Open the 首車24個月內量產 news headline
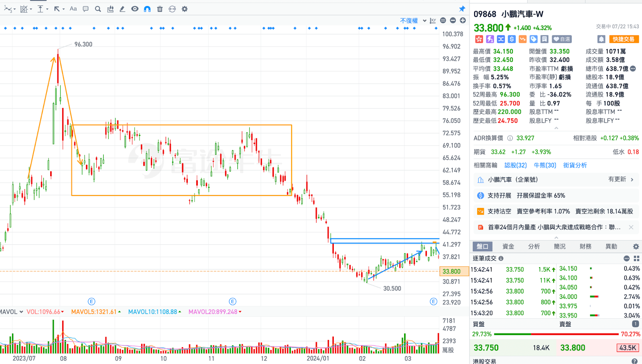642x364 pixels. pyautogui.click(x=554, y=227)
